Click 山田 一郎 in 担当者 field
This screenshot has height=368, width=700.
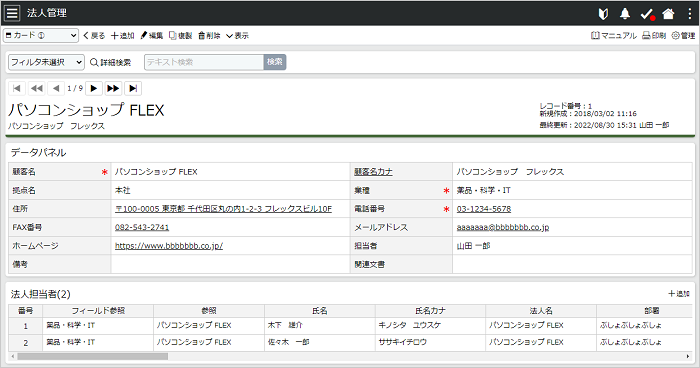[473, 246]
